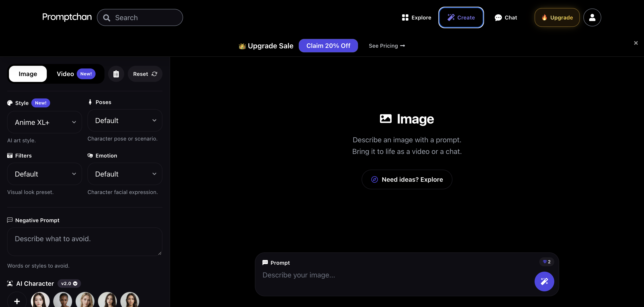Image resolution: width=644 pixels, height=307 pixels.
Task: Open the Emotion dropdown
Action: click(125, 174)
